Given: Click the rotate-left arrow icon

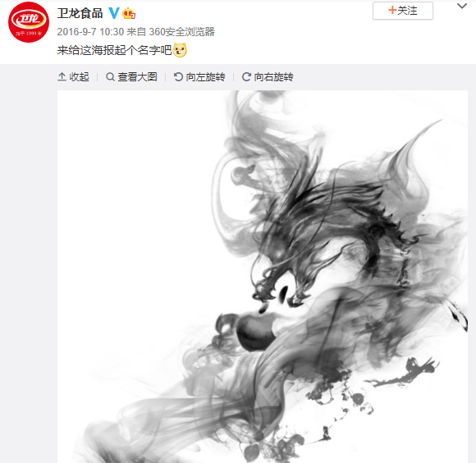Looking at the screenshot, I should pos(178,77).
